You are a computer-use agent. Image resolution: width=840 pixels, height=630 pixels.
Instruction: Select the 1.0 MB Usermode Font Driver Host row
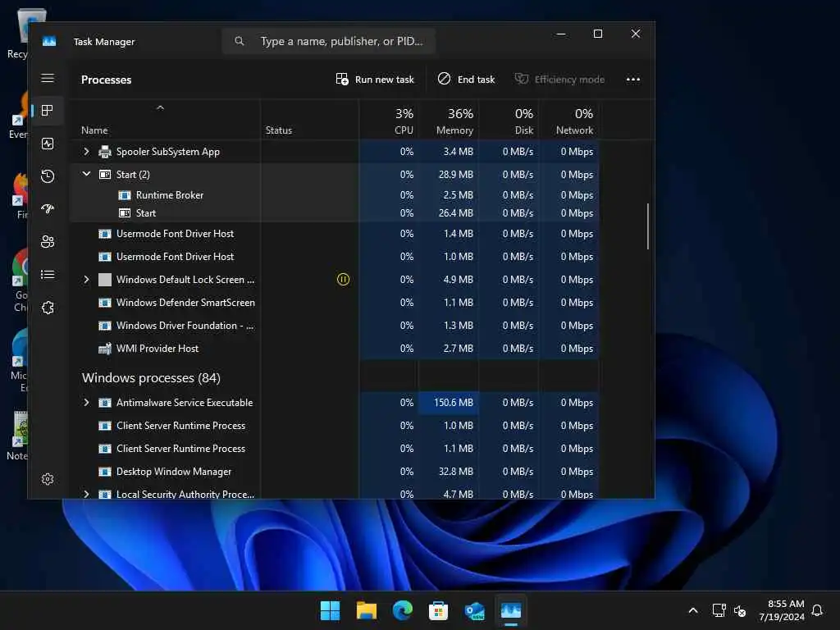coord(335,257)
